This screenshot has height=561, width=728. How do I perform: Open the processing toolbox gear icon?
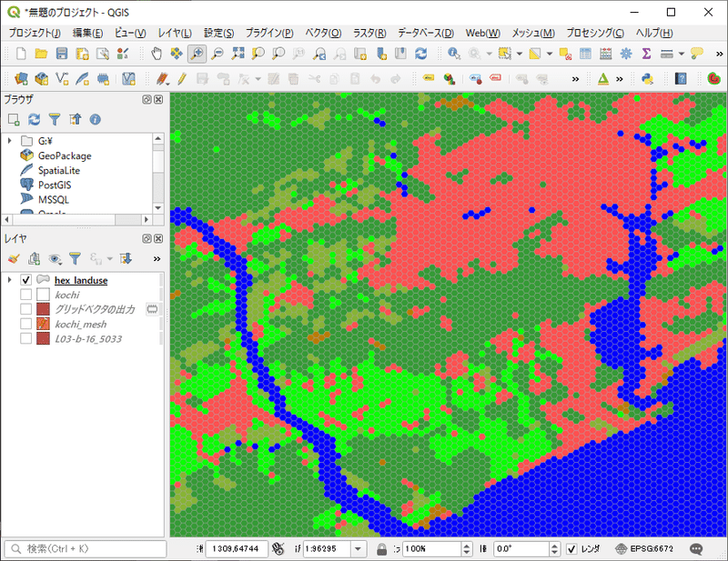click(x=626, y=54)
